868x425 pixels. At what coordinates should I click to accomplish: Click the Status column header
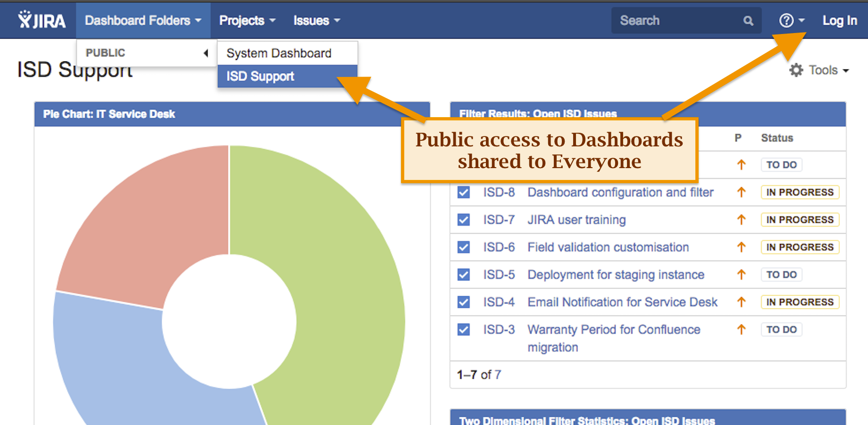777,138
